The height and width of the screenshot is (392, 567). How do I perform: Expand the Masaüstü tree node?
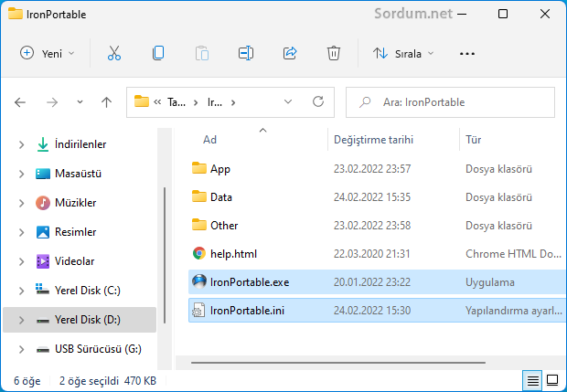[x=21, y=174]
